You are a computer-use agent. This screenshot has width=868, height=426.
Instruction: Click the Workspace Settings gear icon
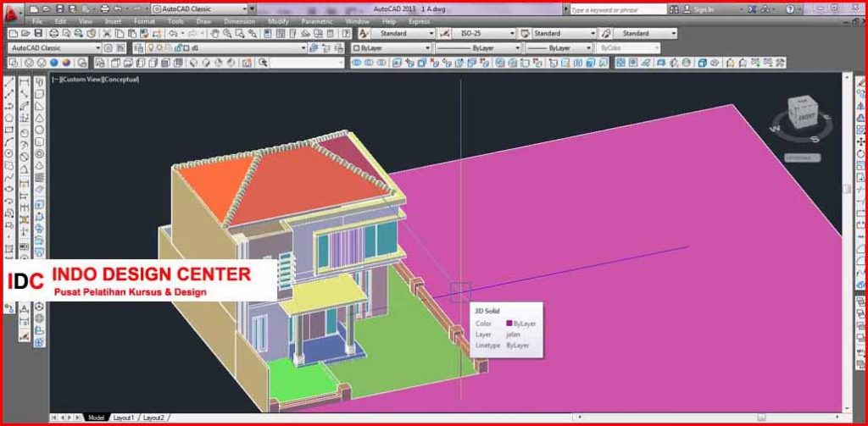coord(108,48)
